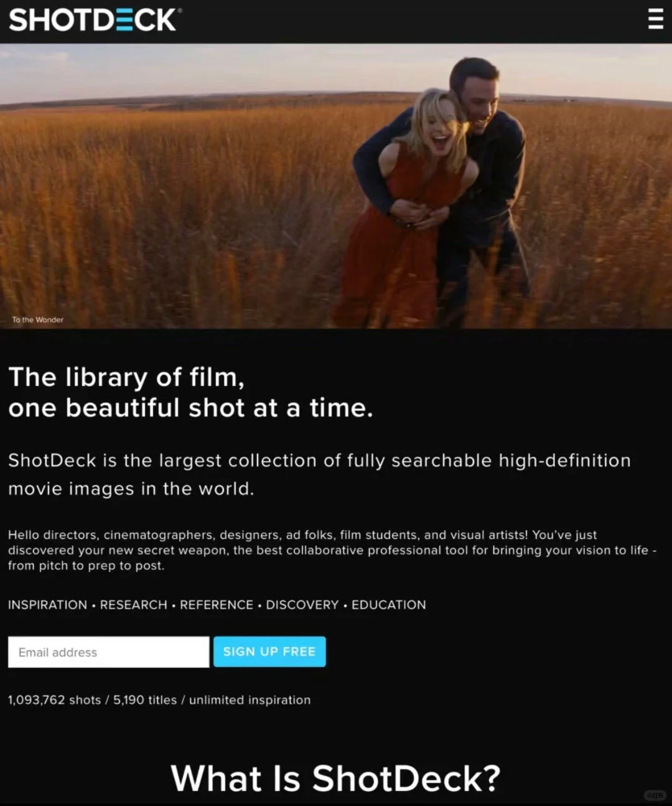Click the word INSPIRATION
This screenshot has width=672, height=806.
pyautogui.click(x=48, y=605)
